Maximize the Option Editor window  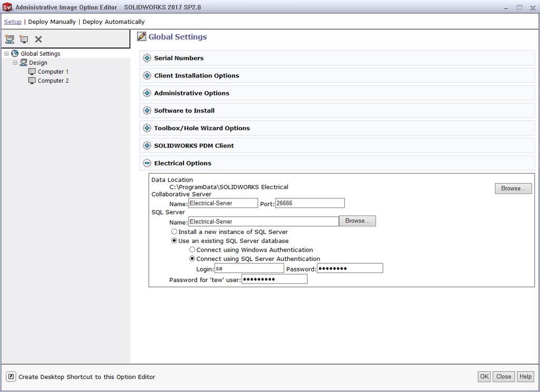coord(519,7)
